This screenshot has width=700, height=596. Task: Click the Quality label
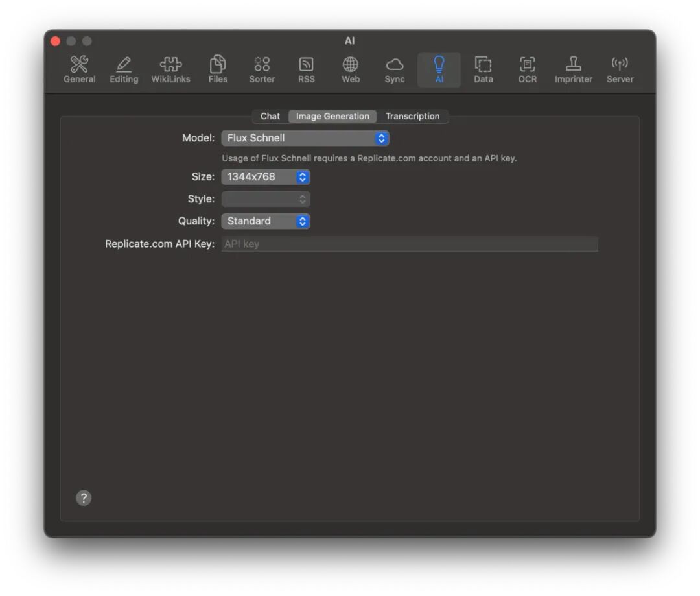coord(196,221)
